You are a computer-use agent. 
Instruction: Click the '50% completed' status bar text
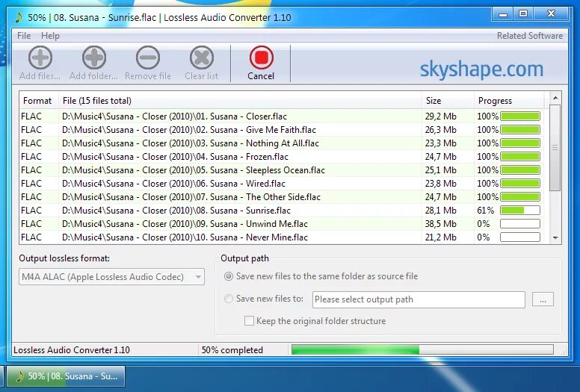(232, 350)
